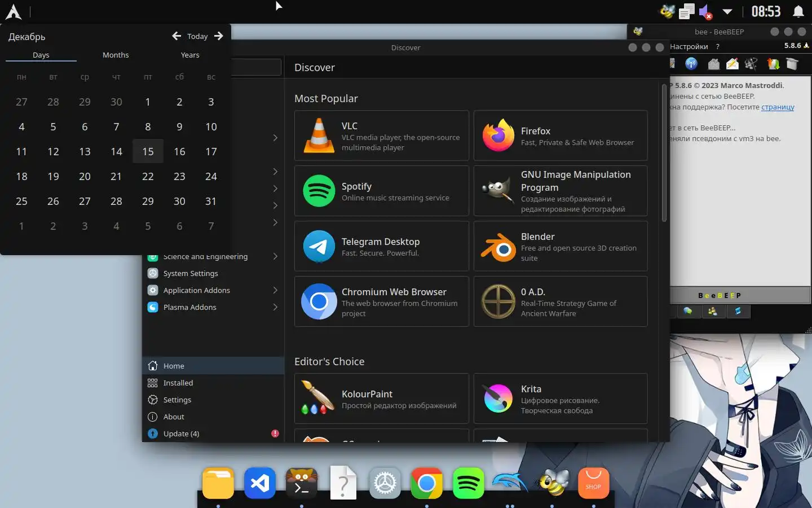Select the Days tab in calendar
This screenshot has width=812, height=508.
coord(41,55)
